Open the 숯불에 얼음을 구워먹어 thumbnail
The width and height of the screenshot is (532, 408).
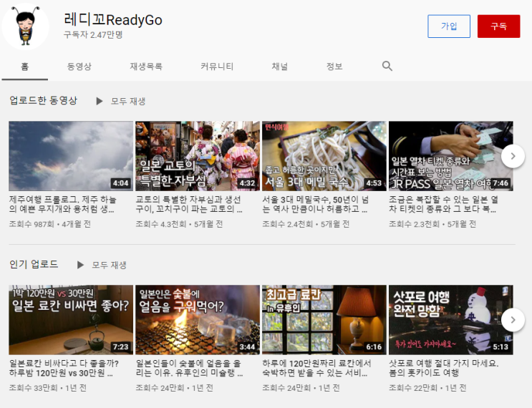(198, 320)
